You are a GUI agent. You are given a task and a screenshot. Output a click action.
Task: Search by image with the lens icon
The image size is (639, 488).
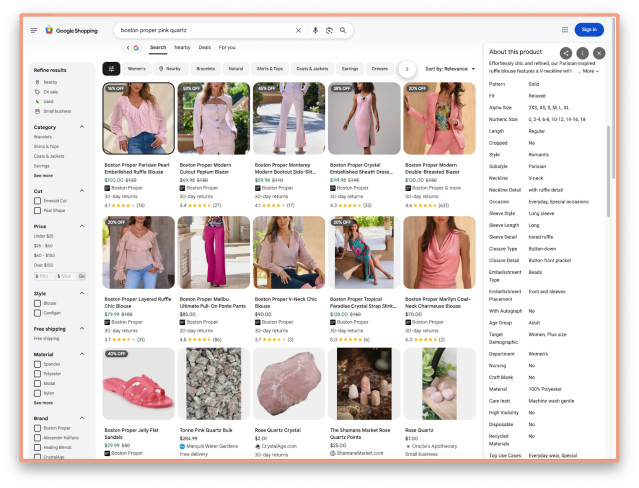pos(329,30)
